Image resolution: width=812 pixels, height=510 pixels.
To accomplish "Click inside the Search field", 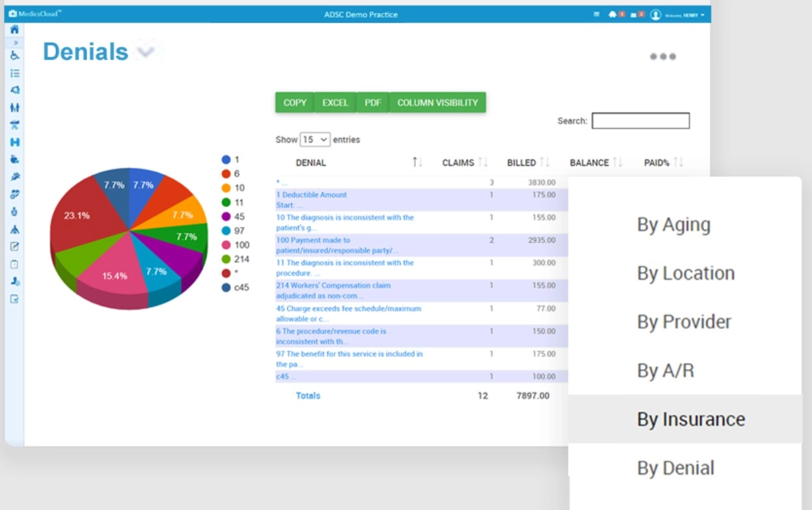I will click(x=640, y=120).
